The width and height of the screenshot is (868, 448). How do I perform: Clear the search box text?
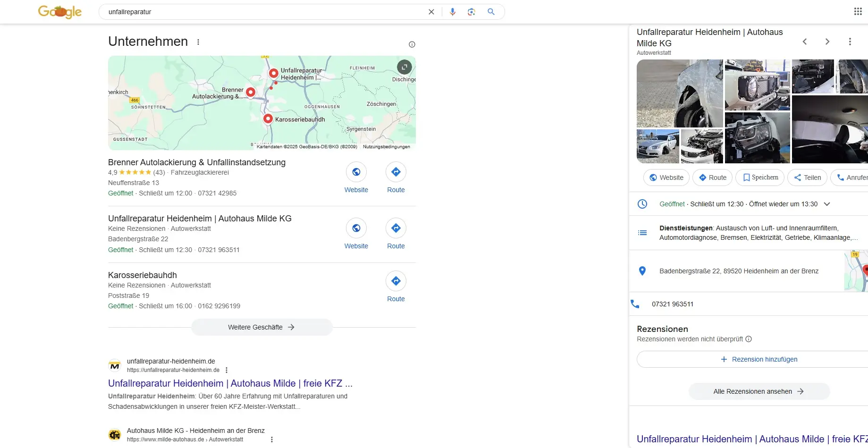click(x=431, y=12)
